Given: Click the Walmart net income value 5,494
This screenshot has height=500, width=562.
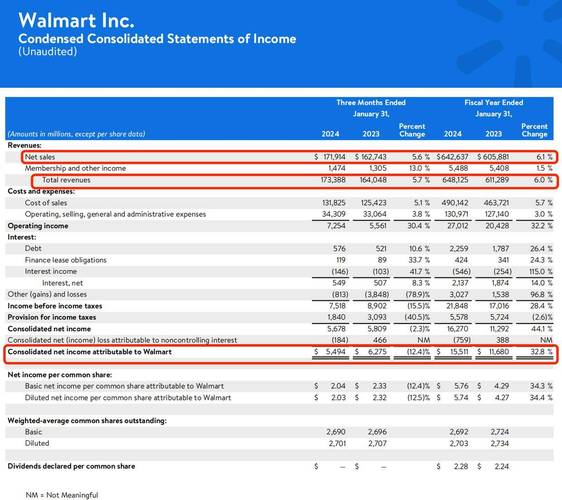Looking at the screenshot, I should [335, 352].
